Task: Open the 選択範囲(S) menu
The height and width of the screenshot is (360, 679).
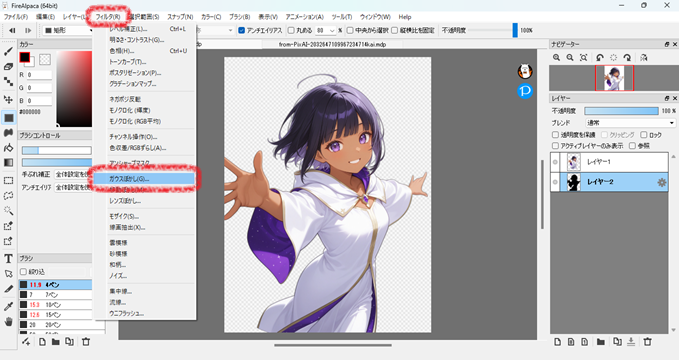Action: coord(144,17)
